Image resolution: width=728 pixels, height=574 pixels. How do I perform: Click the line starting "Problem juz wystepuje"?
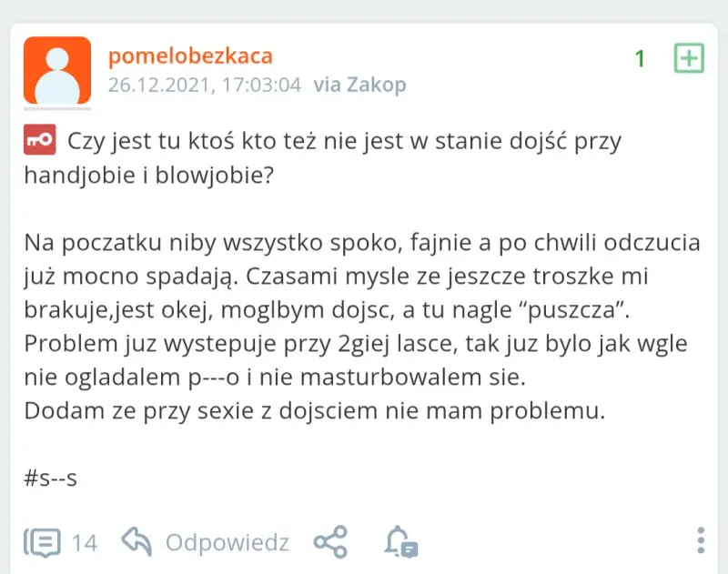[x=355, y=345]
